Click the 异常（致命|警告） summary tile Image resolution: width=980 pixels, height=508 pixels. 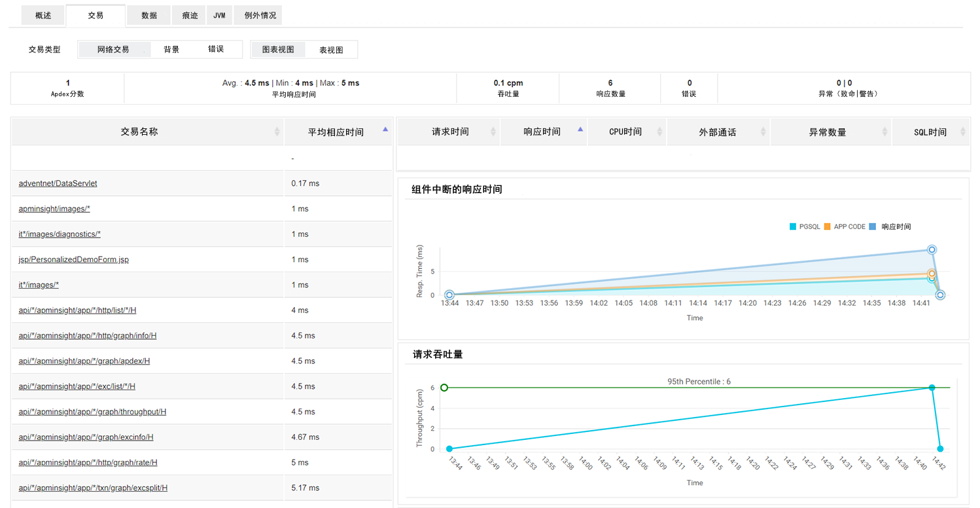(x=844, y=88)
